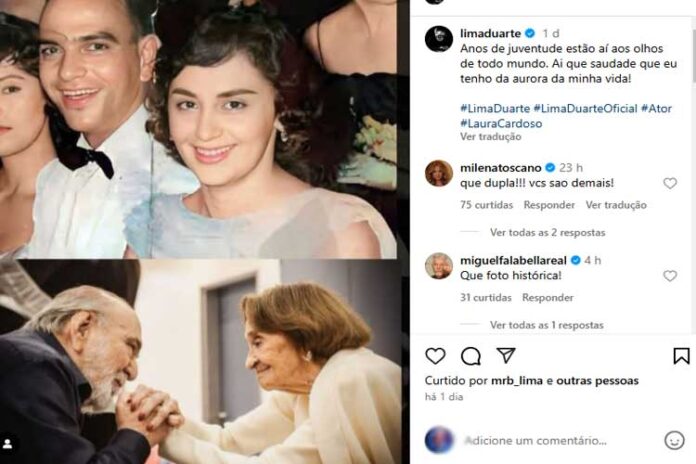Expand all 2 replies under milenatoscano
Image resolution: width=696 pixels, height=464 pixels.
click(x=547, y=232)
